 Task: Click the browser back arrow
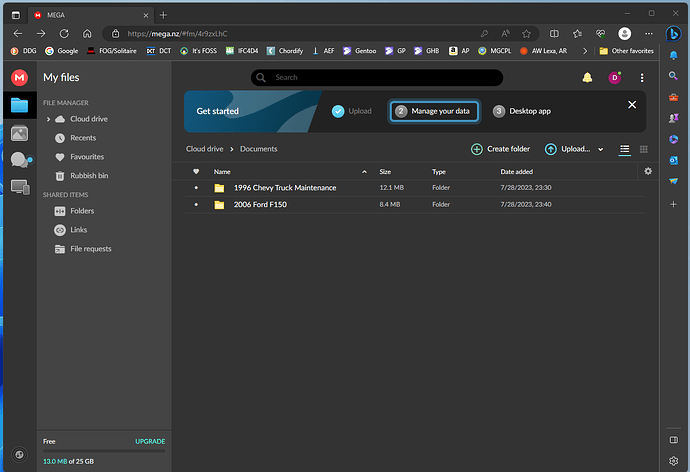18,33
